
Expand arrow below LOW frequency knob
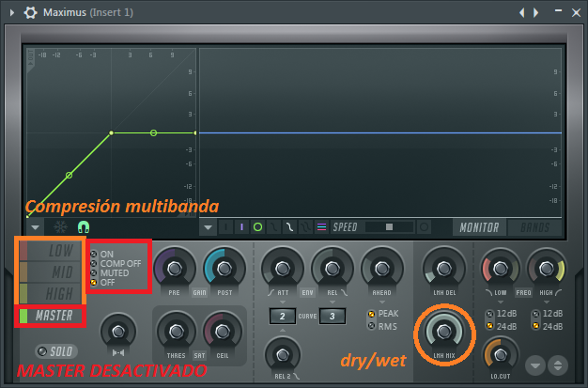[x=501, y=303]
